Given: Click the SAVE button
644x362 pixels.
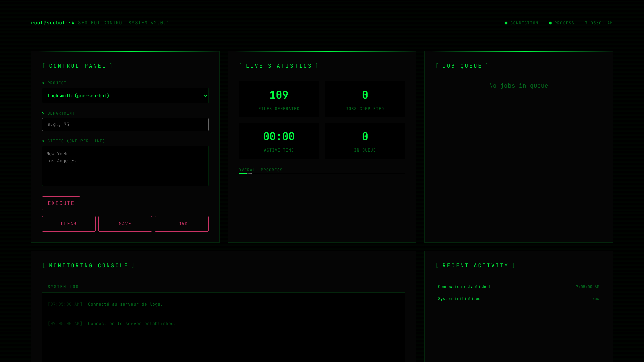Looking at the screenshot, I should pos(125,224).
